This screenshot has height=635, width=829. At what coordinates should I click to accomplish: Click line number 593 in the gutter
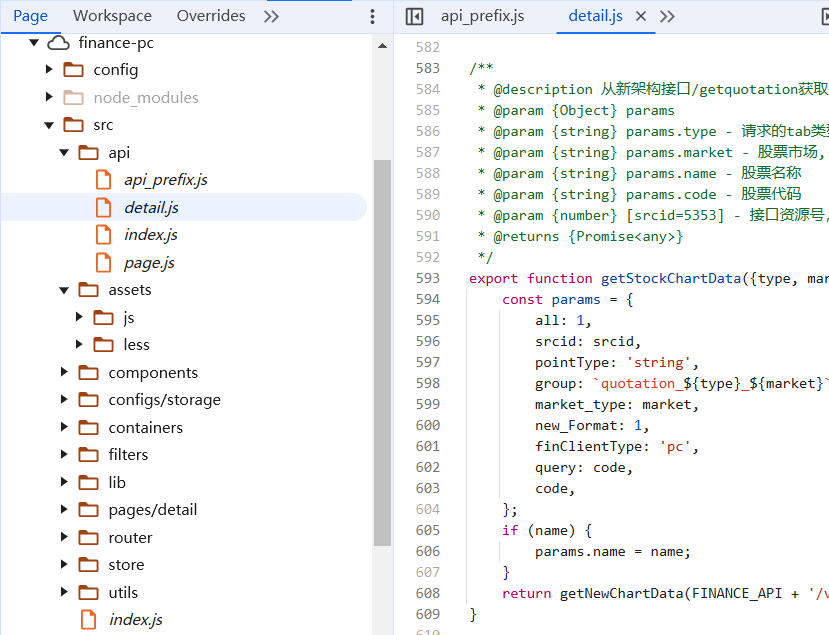point(428,278)
